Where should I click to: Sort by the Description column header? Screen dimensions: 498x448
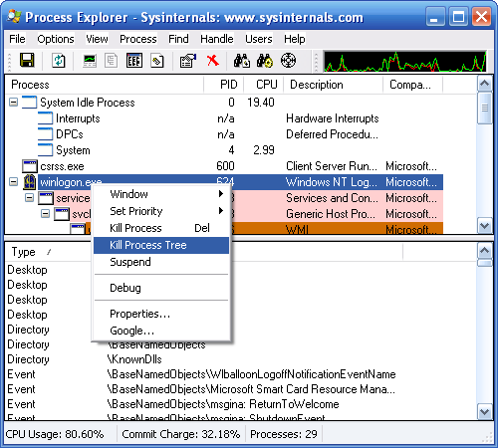point(334,85)
